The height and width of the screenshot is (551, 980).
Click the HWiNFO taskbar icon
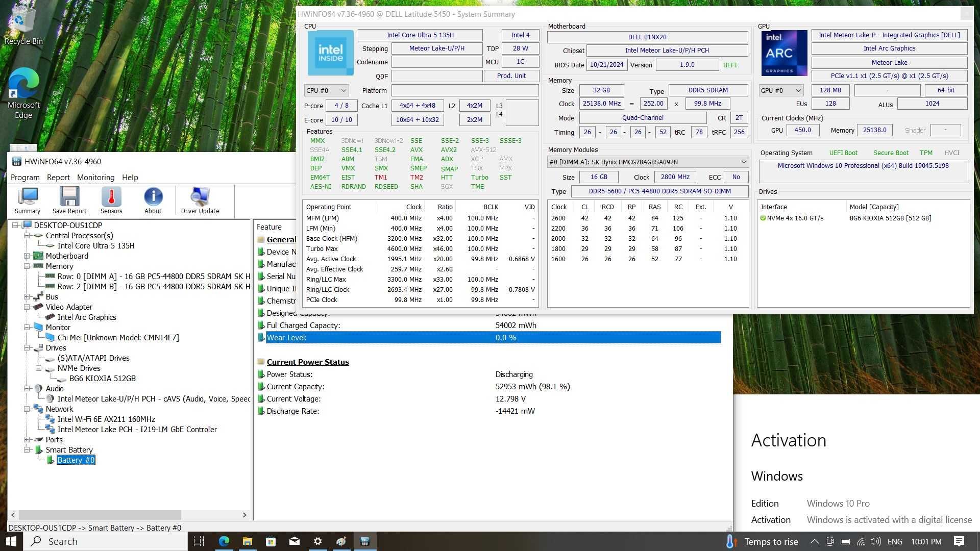[x=365, y=541]
